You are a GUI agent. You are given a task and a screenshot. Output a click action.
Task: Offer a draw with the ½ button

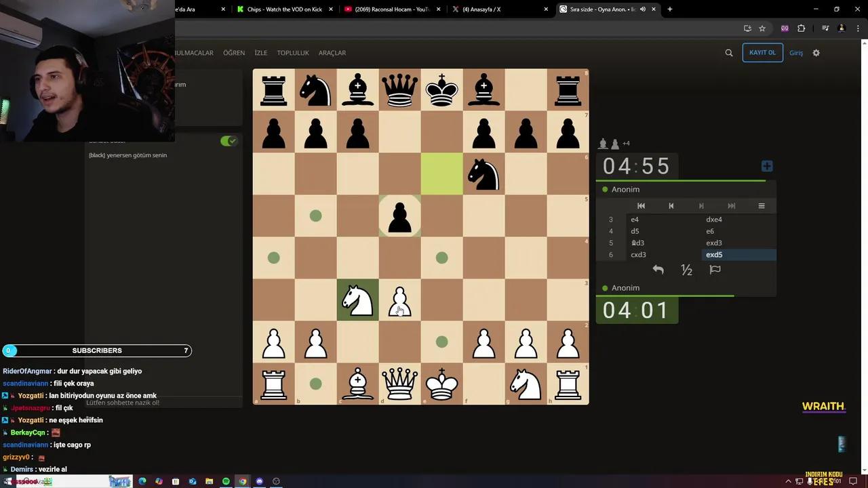tap(686, 270)
